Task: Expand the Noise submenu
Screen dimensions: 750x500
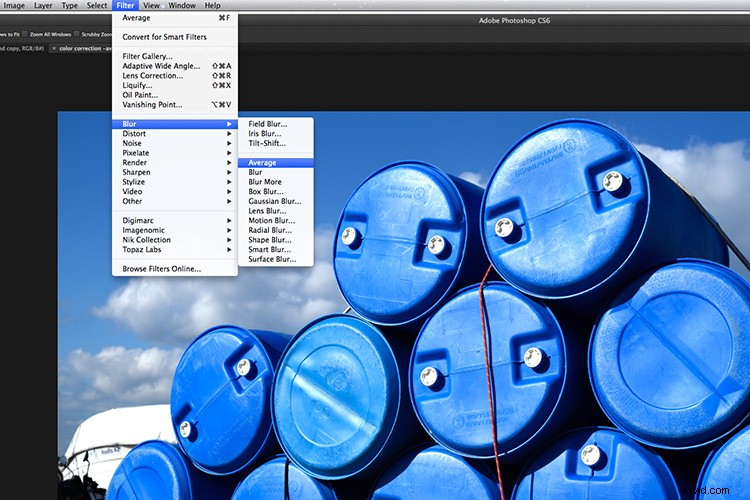Action: pyautogui.click(x=175, y=143)
